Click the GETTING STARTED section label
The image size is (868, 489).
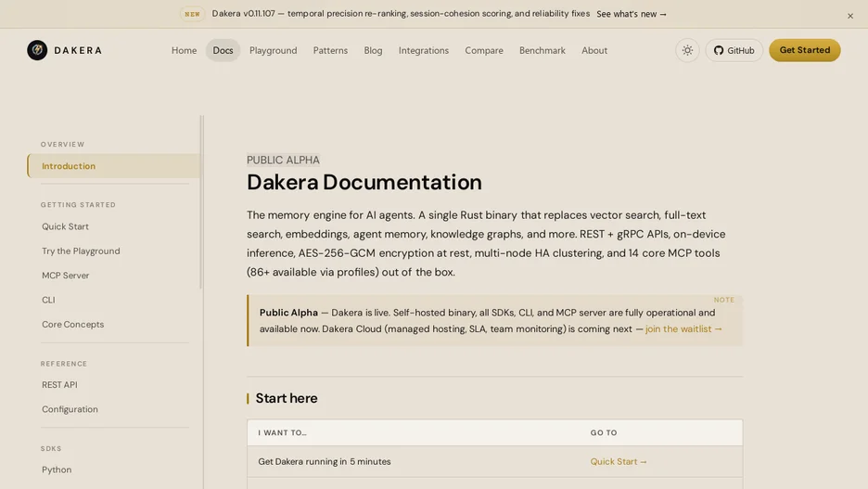pos(78,204)
